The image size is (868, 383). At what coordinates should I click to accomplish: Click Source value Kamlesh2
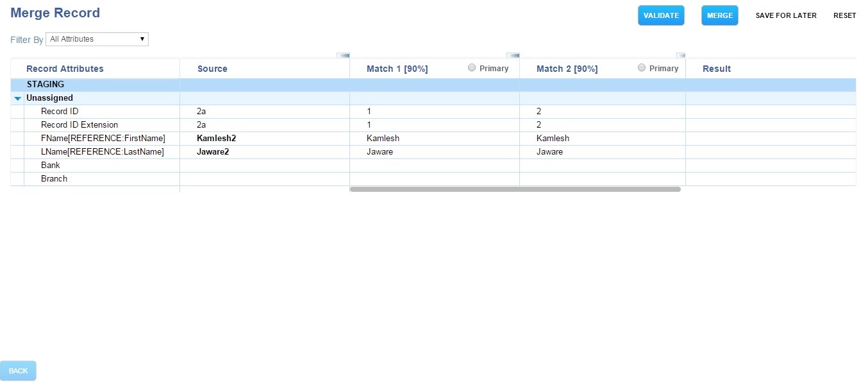click(x=217, y=139)
